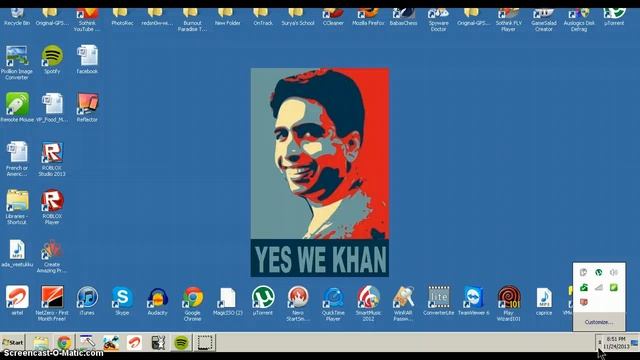Select the MagicISO (2) file icon

tap(227, 301)
